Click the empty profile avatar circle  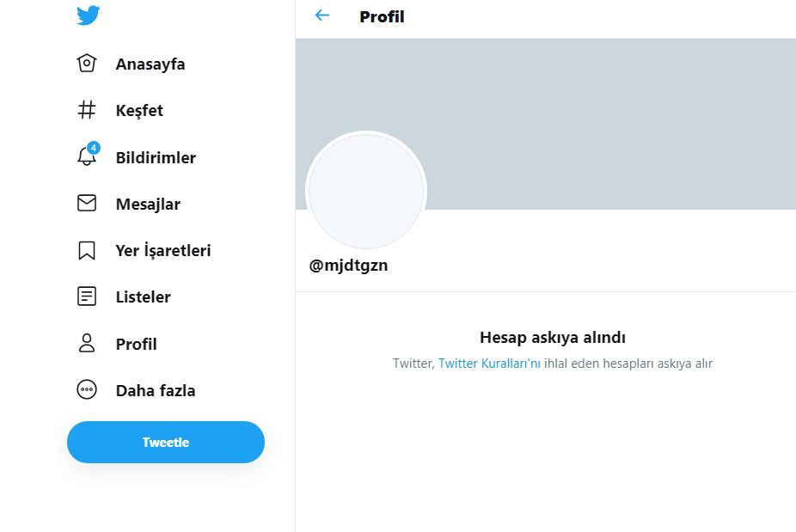tap(366, 192)
